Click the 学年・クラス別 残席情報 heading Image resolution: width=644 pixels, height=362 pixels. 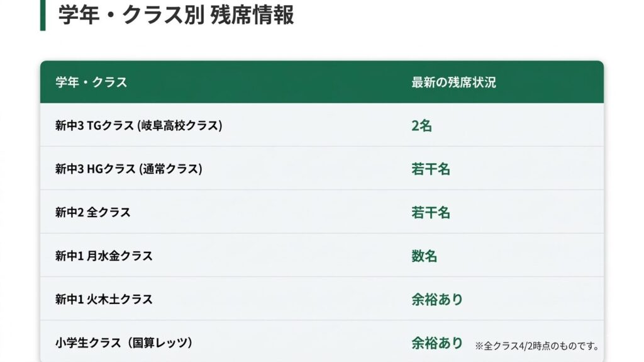pos(176,14)
